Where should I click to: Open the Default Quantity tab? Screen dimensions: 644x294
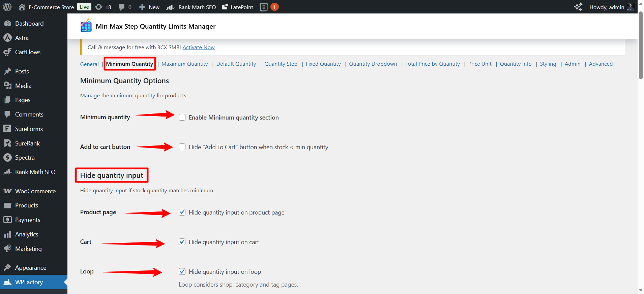[236, 64]
